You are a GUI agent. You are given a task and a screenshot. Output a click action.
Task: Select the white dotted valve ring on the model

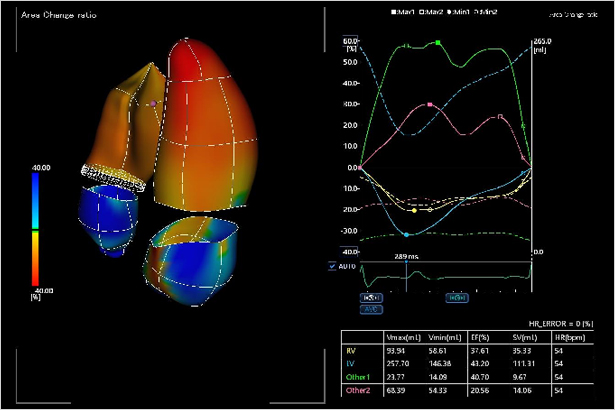click(x=117, y=178)
